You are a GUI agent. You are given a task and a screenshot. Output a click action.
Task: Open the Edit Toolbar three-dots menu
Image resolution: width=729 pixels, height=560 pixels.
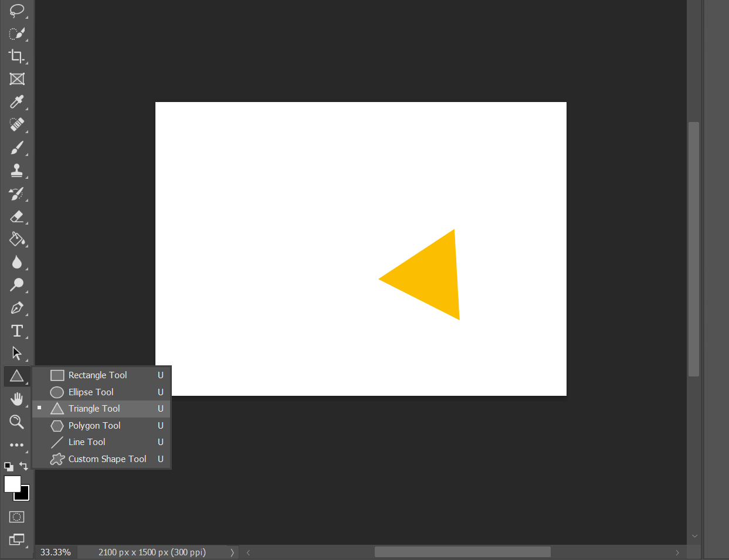pos(17,445)
